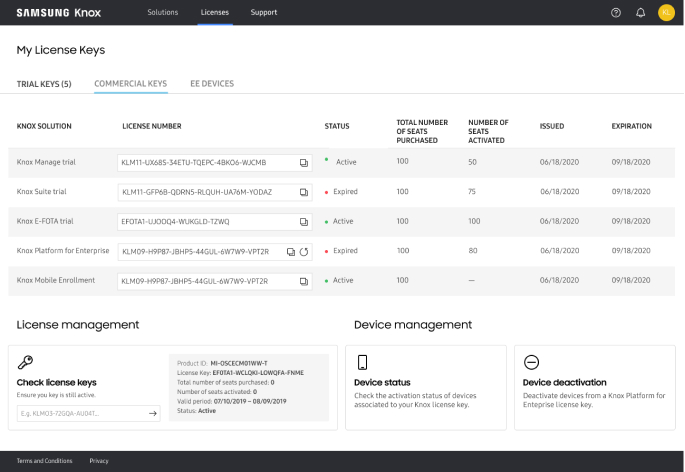Copy the Knox E-FOTA trial license key
685x472 pixels.
(304, 222)
